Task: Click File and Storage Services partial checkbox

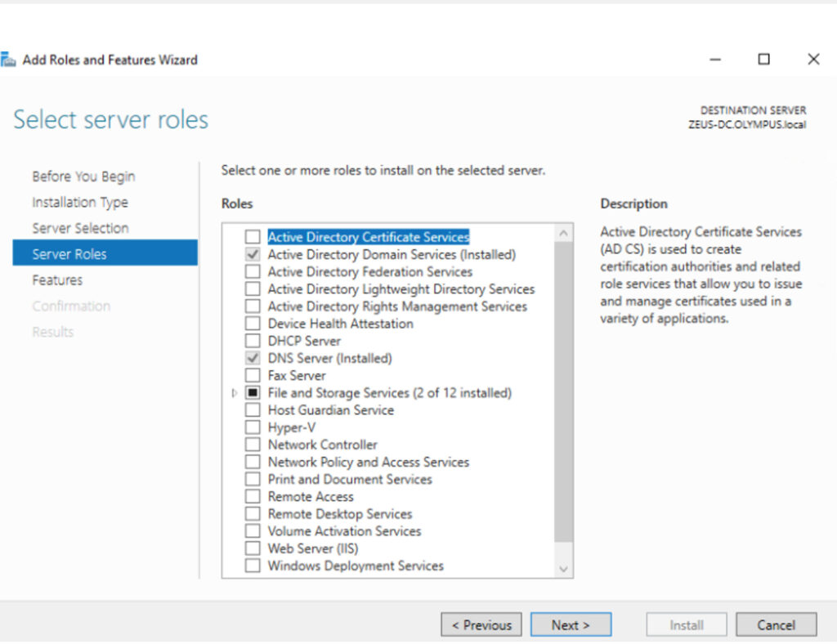Action: coord(253,393)
